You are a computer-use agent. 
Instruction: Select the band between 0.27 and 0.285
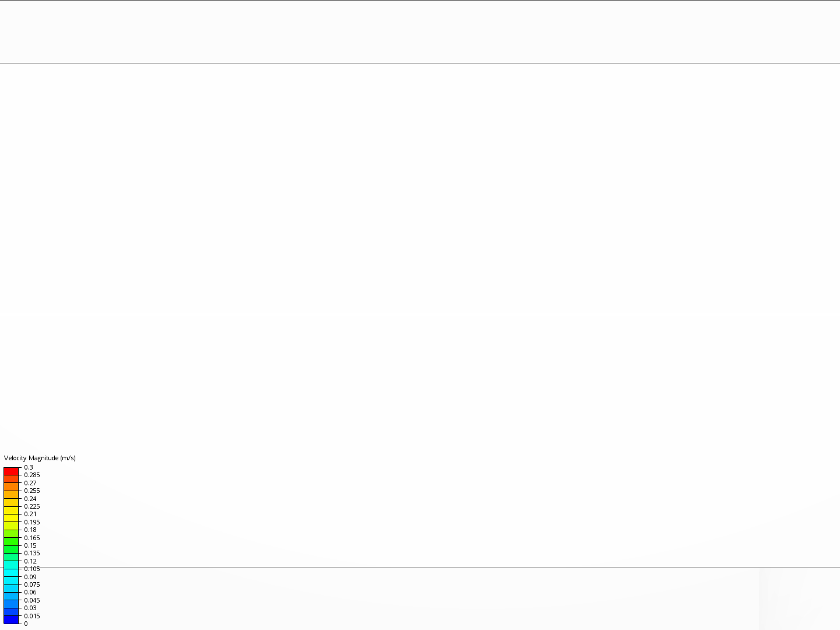coord(11,479)
